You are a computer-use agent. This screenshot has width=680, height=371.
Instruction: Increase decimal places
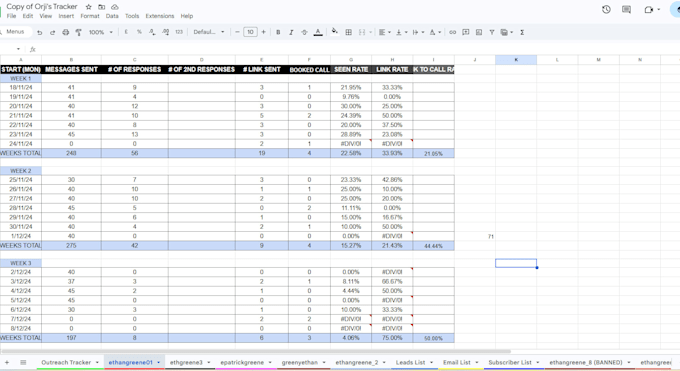(x=166, y=32)
